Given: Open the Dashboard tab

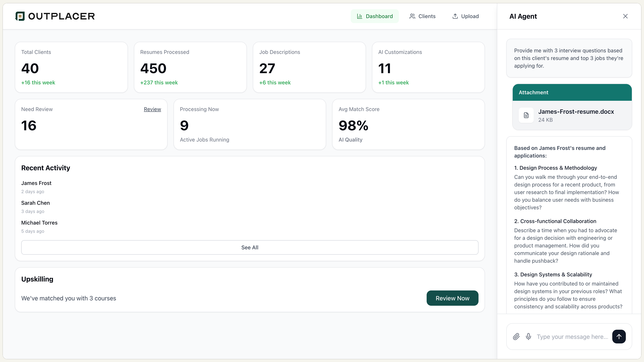Looking at the screenshot, I should (x=374, y=16).
